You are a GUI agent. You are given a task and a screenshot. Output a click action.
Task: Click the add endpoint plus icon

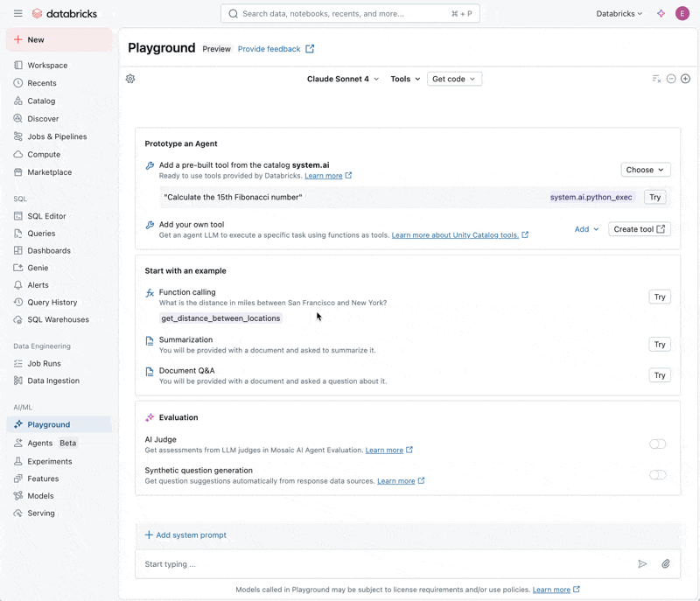685,79
